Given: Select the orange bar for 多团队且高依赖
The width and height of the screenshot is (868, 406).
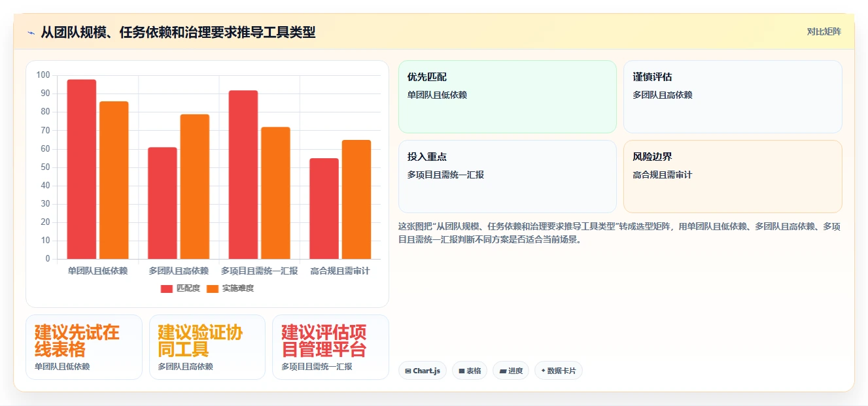Looking at the screenshot, I should 195,187.
